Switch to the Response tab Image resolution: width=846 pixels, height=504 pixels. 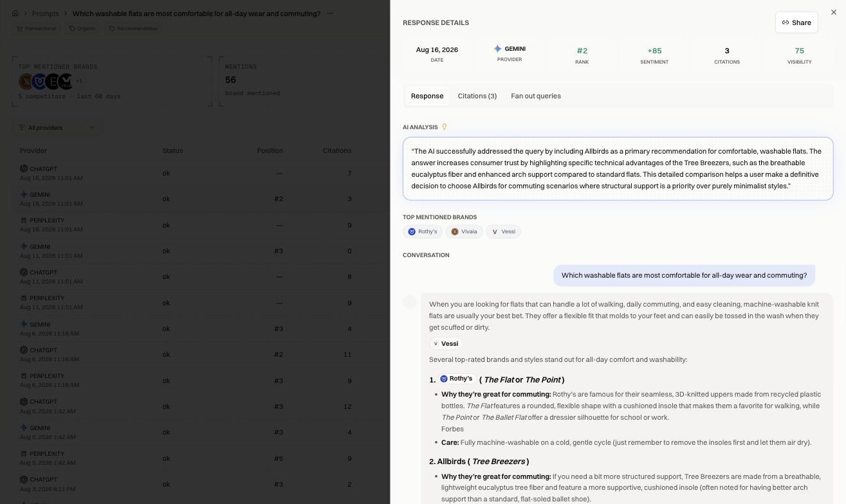click(x=427, y=96)
